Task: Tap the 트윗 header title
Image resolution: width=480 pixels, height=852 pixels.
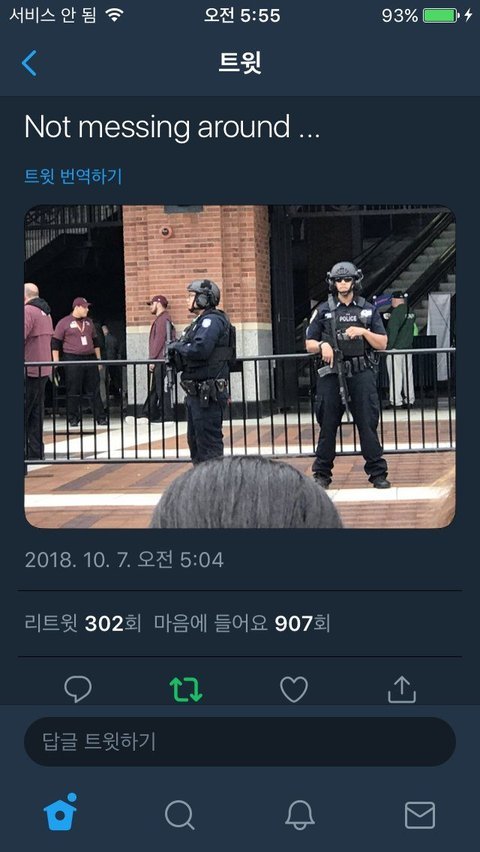Action: 240,63
